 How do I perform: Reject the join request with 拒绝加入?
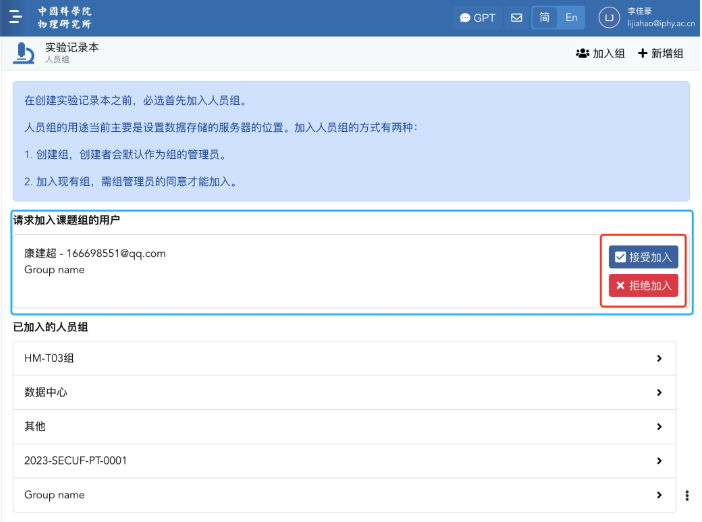[643, 286]
